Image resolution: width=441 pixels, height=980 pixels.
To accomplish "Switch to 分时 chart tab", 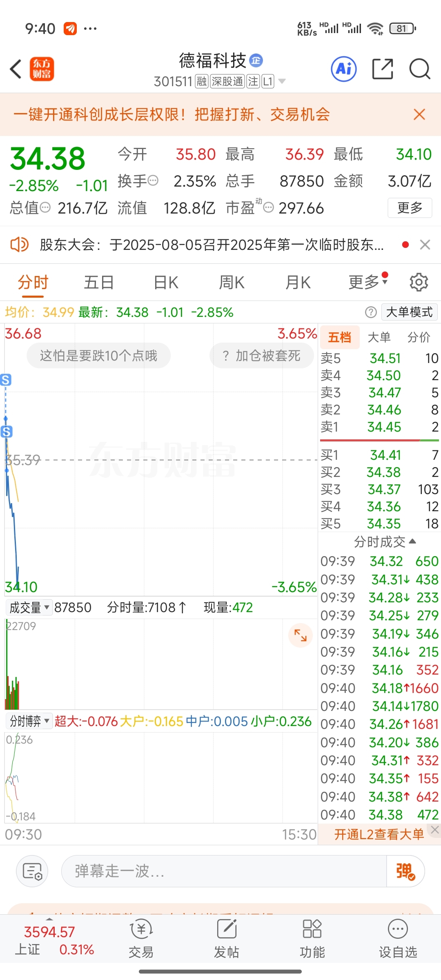I will pos(33,282).
